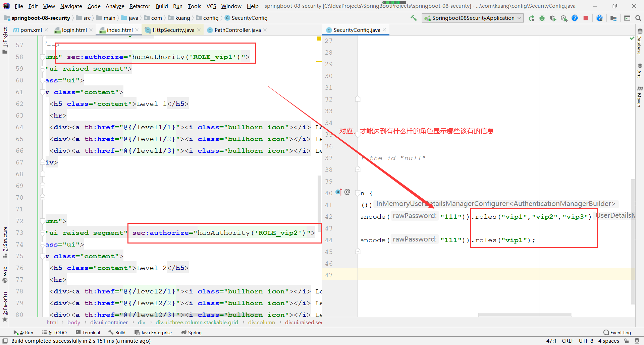Collapse the code fold at line 59
The width and height of the screenshot is (644, 345).
click(43, 69)
